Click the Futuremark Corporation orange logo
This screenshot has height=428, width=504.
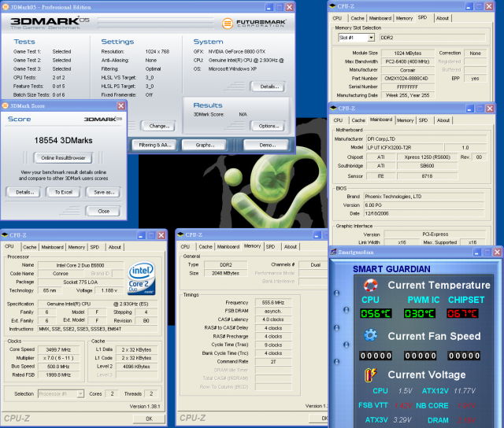click(x=228, y=23)
